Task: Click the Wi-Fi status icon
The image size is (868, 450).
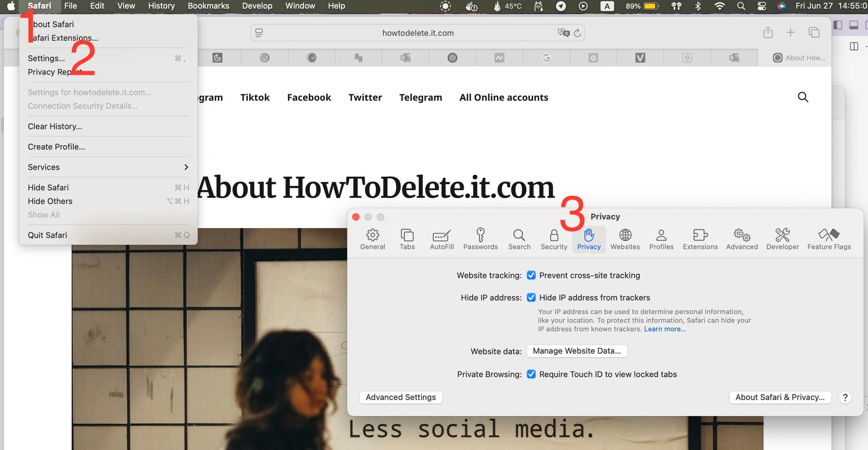Action: [719, 6]
